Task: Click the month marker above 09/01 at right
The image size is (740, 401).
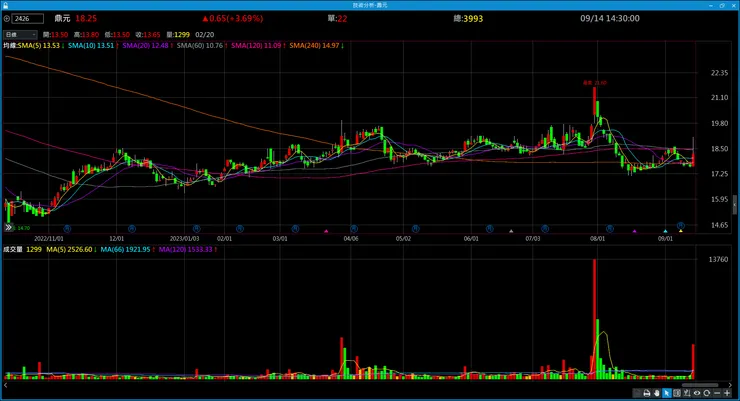Action: 681,225
